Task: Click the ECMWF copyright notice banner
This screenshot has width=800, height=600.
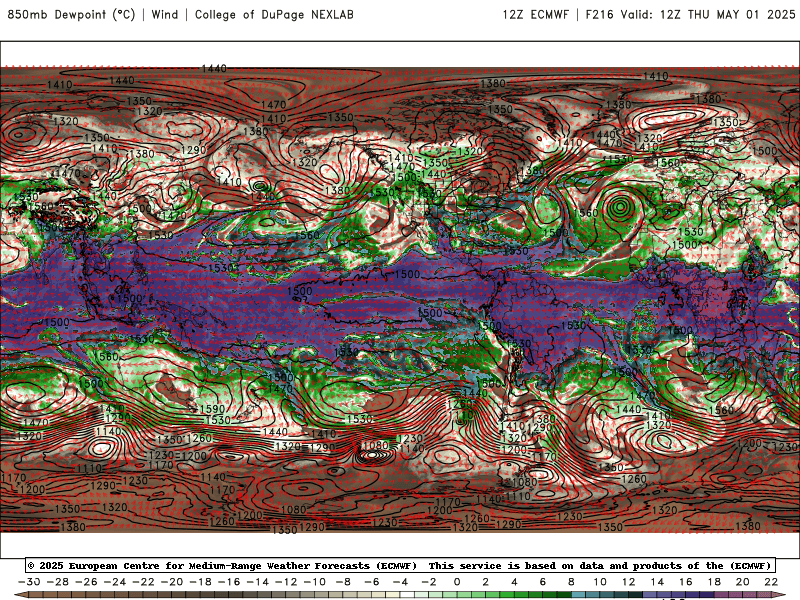Action: pyautogui.click(x=400, y=565)
